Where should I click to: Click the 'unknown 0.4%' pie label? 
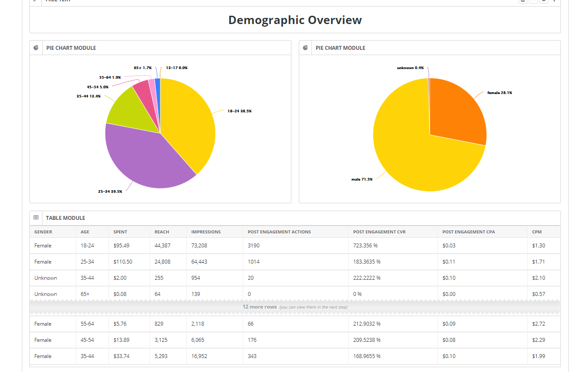click(410, 68)
